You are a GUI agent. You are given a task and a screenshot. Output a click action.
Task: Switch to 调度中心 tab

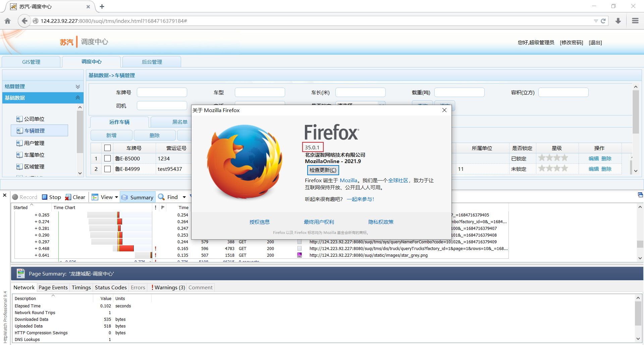pyautogui.click(x=91, y=62)
